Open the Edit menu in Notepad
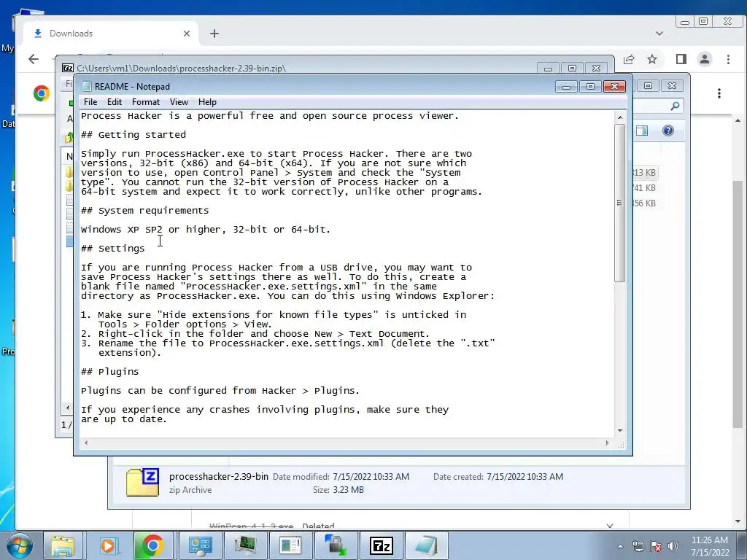 point(115,102)
